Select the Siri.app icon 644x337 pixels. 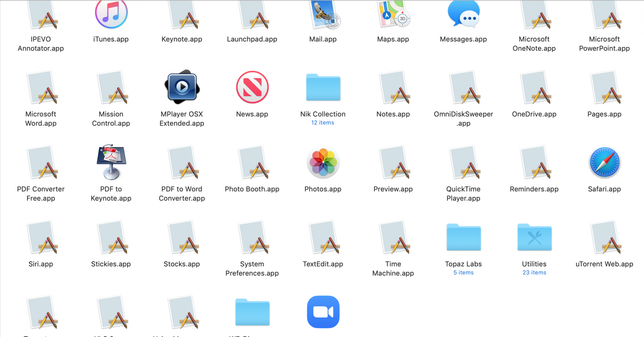click(x=43, y=237)
